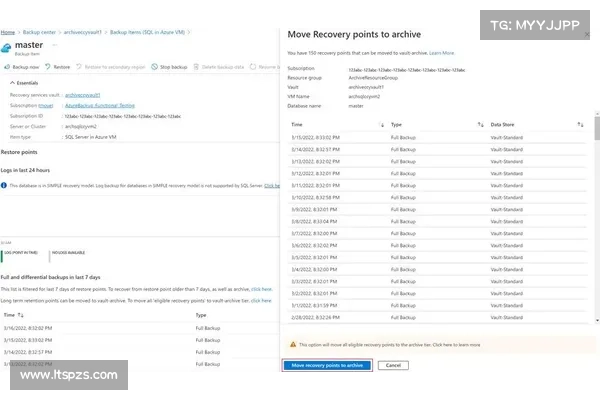Click the warning triangle icon in the archive notice
Screen dimensions: 600x400
(x=293, y=344)
